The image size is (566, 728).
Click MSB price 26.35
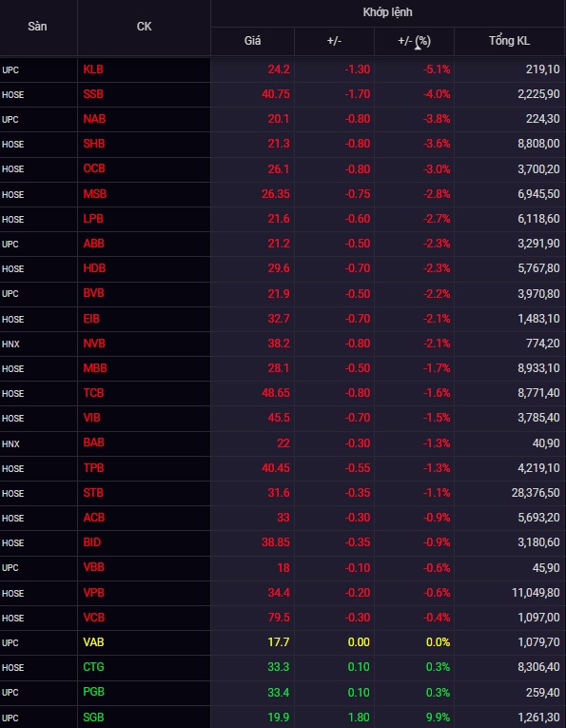point(276,193)
